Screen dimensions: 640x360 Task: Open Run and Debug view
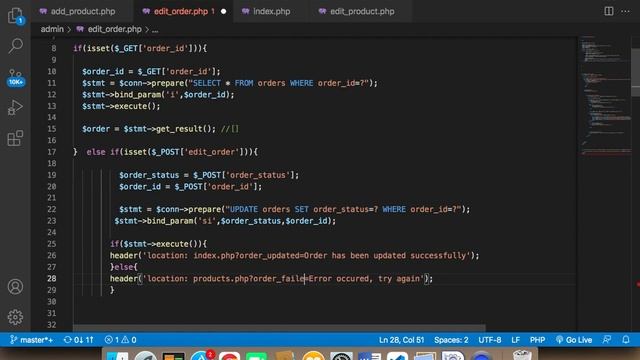pos(16,108)
